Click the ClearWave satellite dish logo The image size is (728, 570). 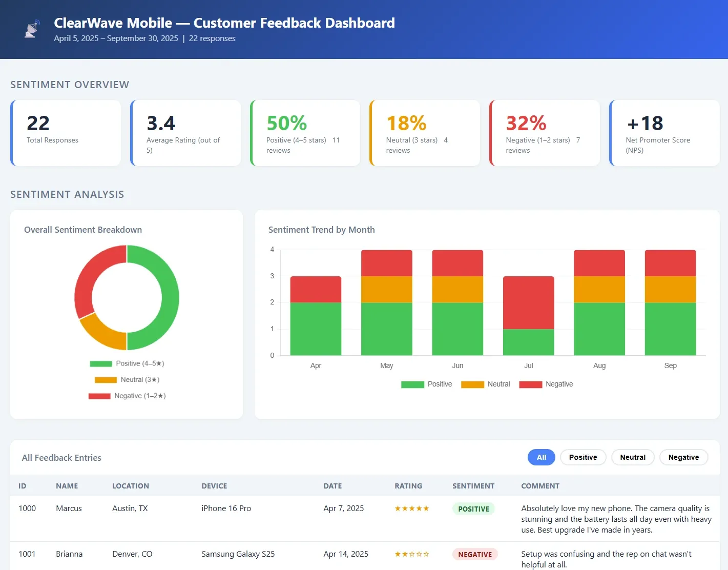coord(32,29)
